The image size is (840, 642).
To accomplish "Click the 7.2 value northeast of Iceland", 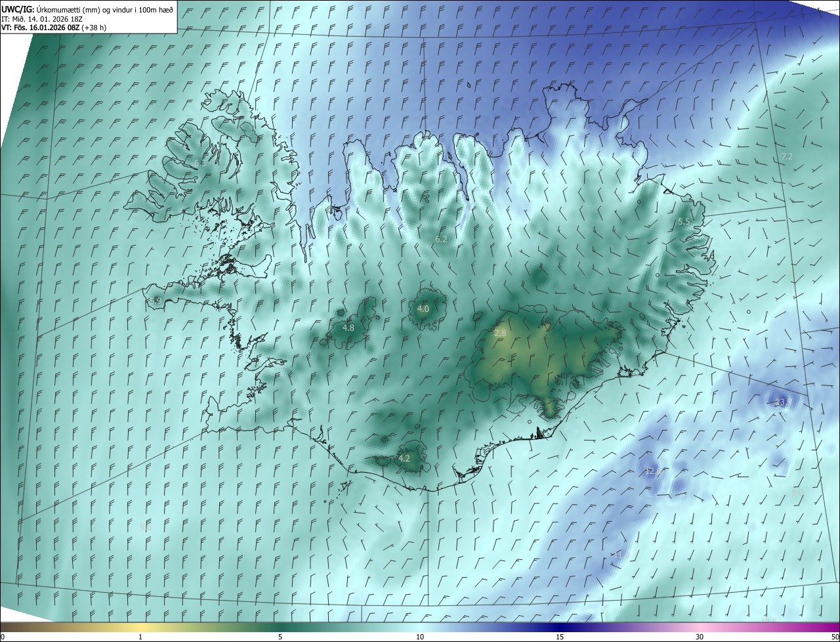I will point(787,156).
